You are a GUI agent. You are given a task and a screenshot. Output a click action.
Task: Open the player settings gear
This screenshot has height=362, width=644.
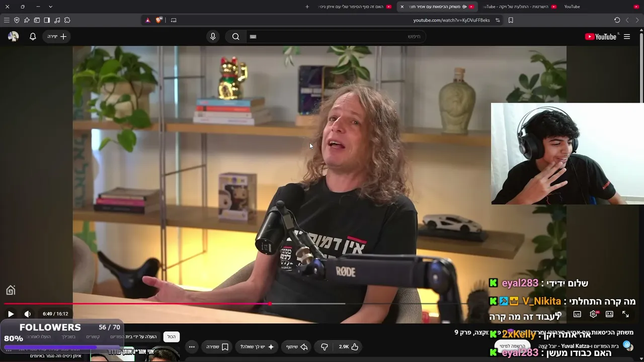(x=593, y=314)
